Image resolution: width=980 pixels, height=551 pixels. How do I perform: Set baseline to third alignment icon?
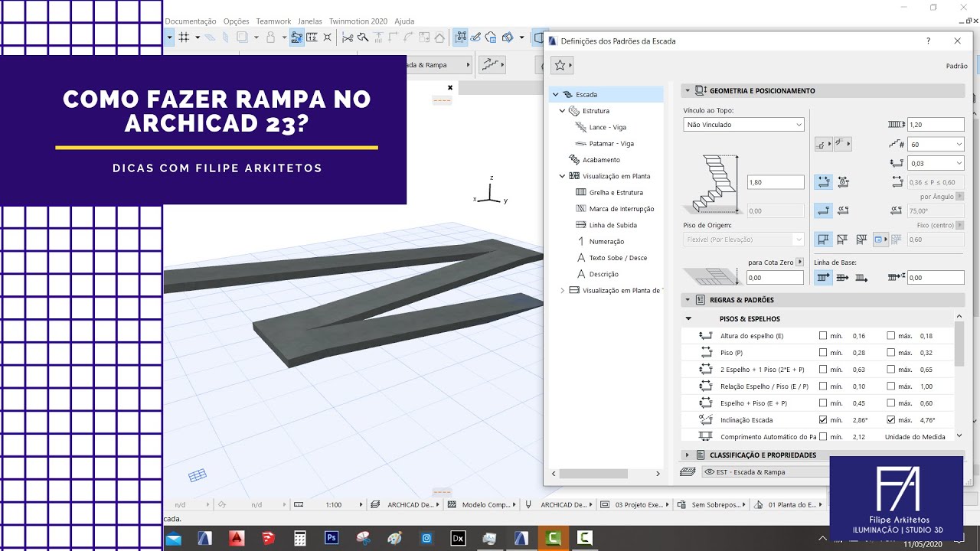point(861,278)
